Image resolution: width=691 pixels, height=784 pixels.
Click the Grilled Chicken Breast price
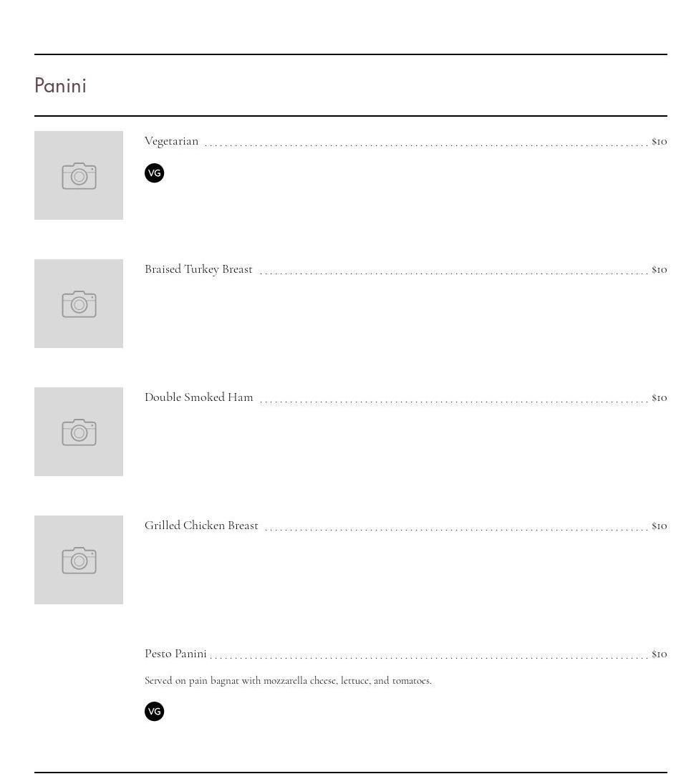tap(659, 526)
